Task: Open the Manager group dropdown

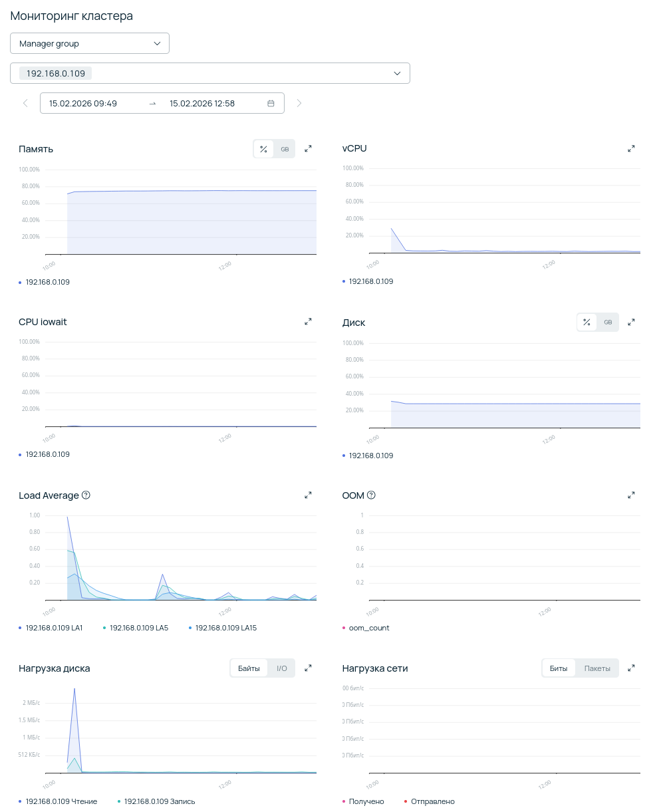Action: [x=90, y=43]
